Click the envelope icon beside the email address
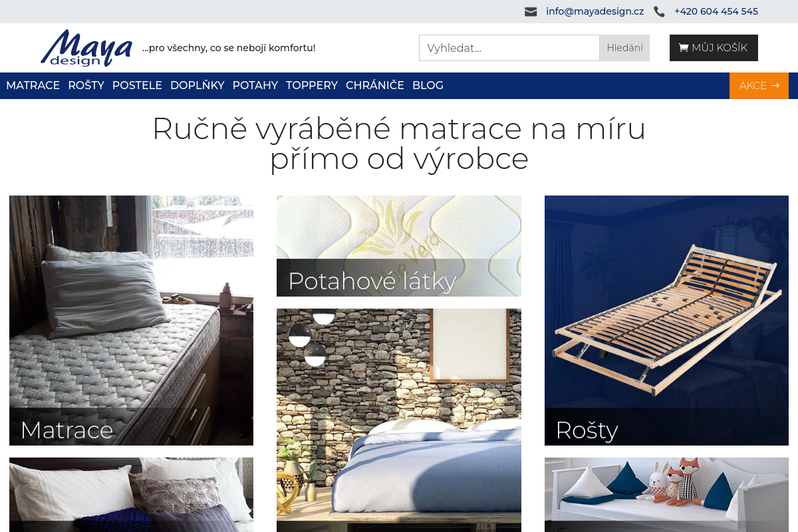 [x=531, y=11]
